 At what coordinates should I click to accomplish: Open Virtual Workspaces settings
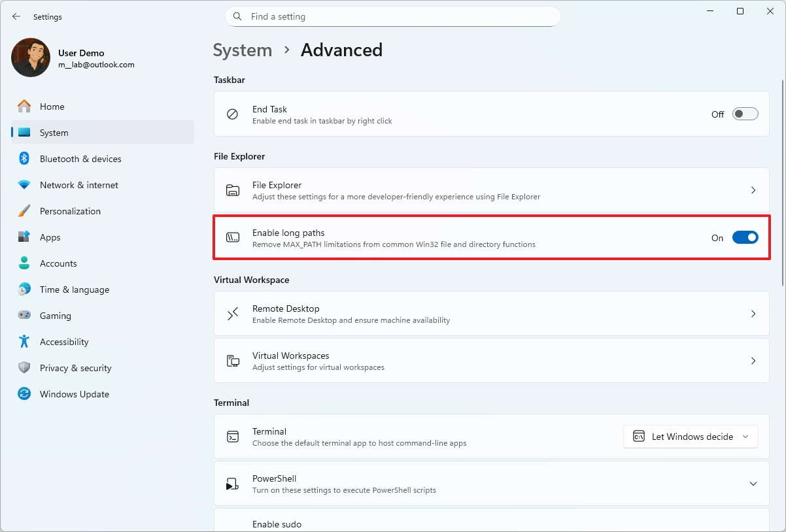click(491, 360)
